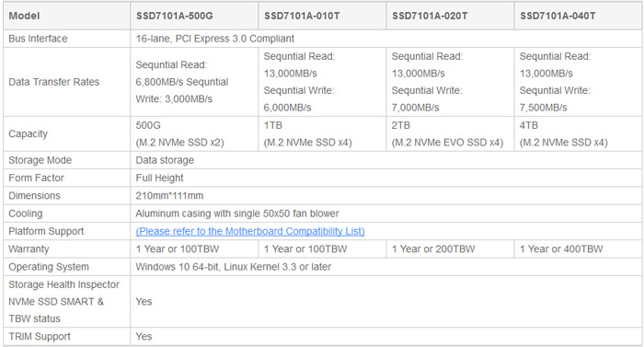Select the 6,000MB/s write value

(x=287, y=108)
